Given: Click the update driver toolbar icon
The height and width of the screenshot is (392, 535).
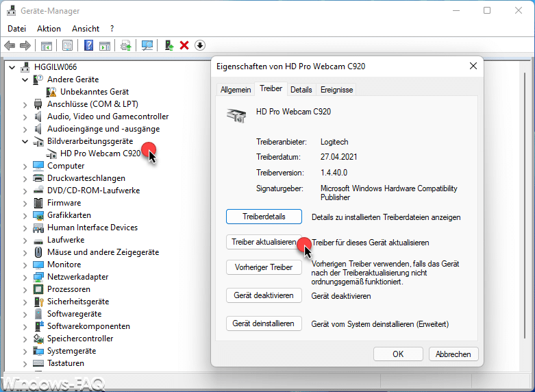Looking at the screenshot, I should (126, 45).
